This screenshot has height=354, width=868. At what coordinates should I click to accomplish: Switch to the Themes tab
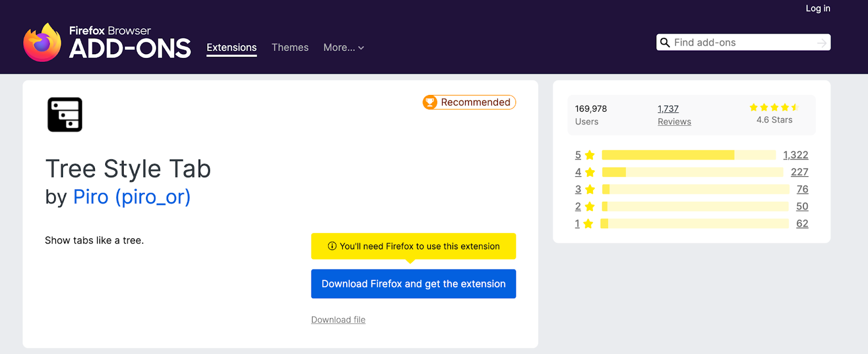pyautogui.click(x=290, y=48)
